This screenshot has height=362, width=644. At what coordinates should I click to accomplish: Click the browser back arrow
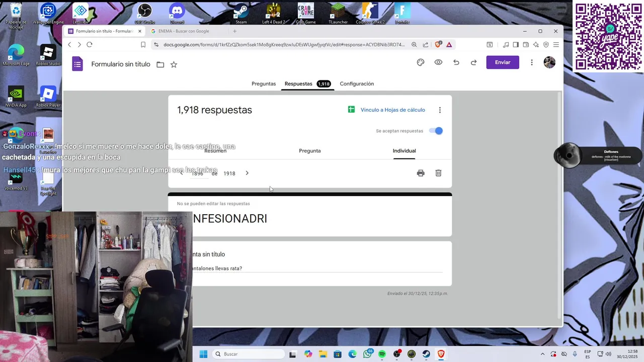click(69, 45)
